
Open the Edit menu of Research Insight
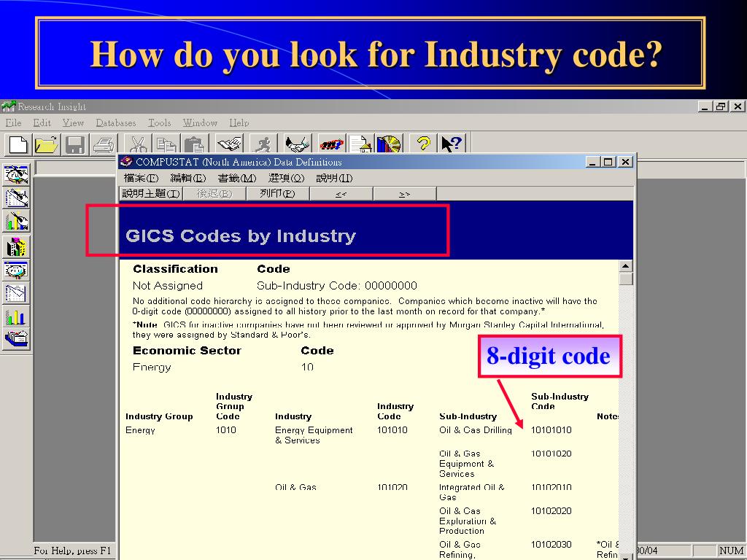(x=42, y=122)
